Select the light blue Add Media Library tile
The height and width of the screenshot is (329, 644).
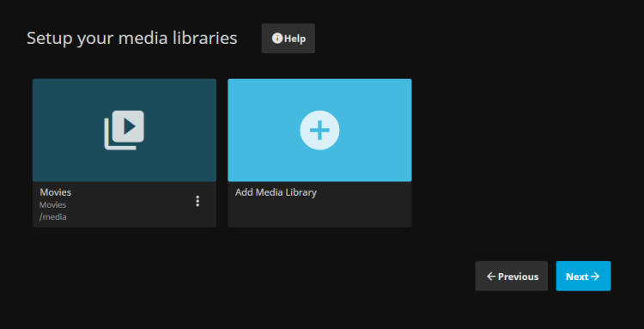click(319, 131)
